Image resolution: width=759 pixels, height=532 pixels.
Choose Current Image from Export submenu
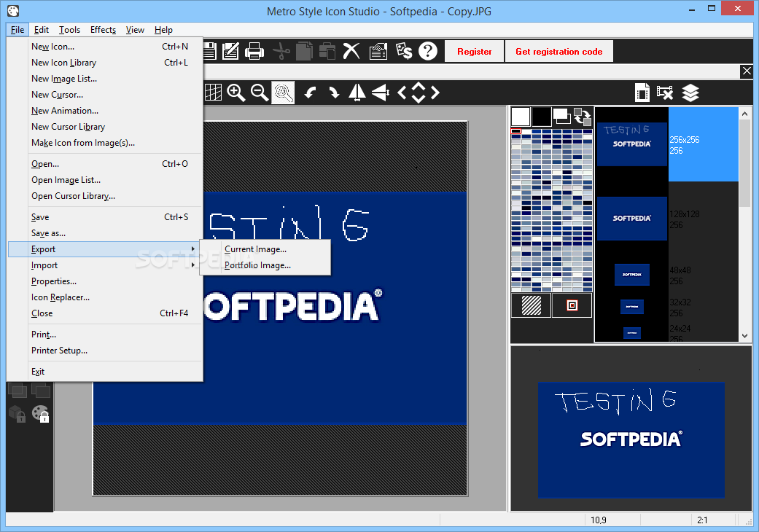pyautogui.click(x=255, y=249)
